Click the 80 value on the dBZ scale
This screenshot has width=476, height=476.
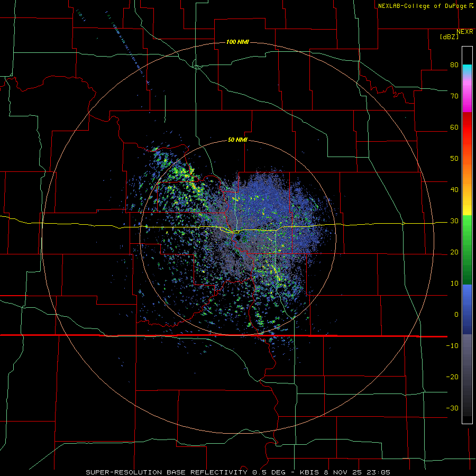454,65
